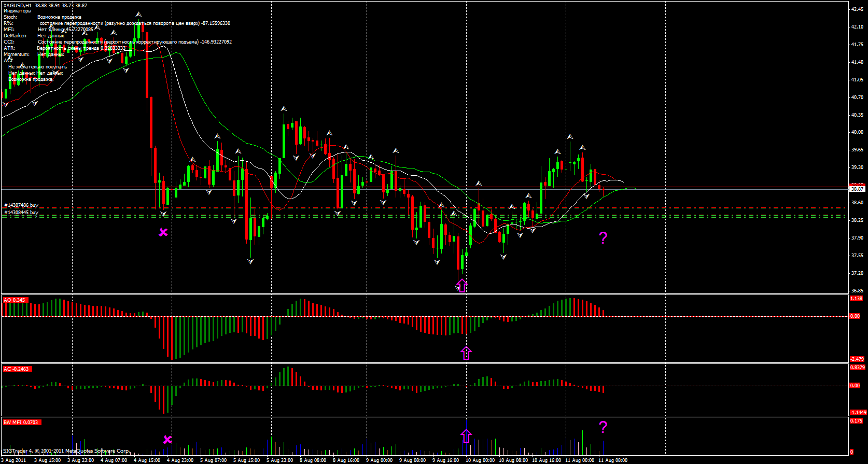This screenshot has height=464, width=868.
Task: Click the 5 Aug 07:00 time label
Action: (213, 460)
